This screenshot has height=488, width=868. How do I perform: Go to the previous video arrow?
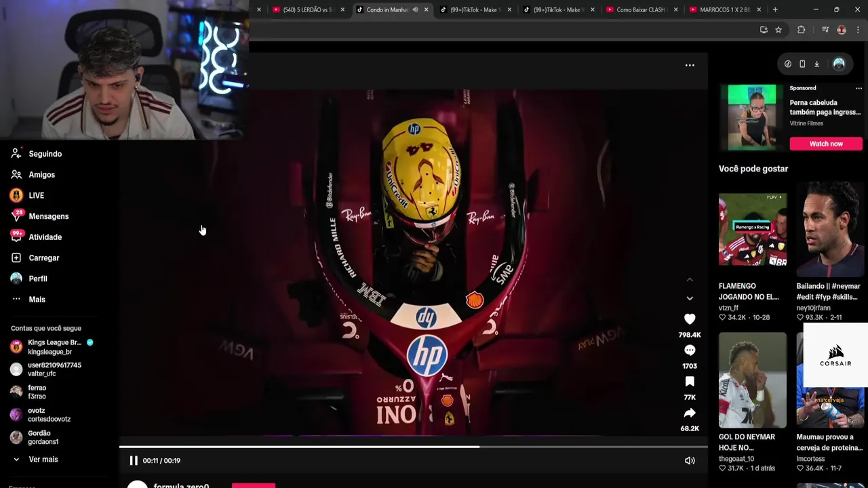[690, 279]
